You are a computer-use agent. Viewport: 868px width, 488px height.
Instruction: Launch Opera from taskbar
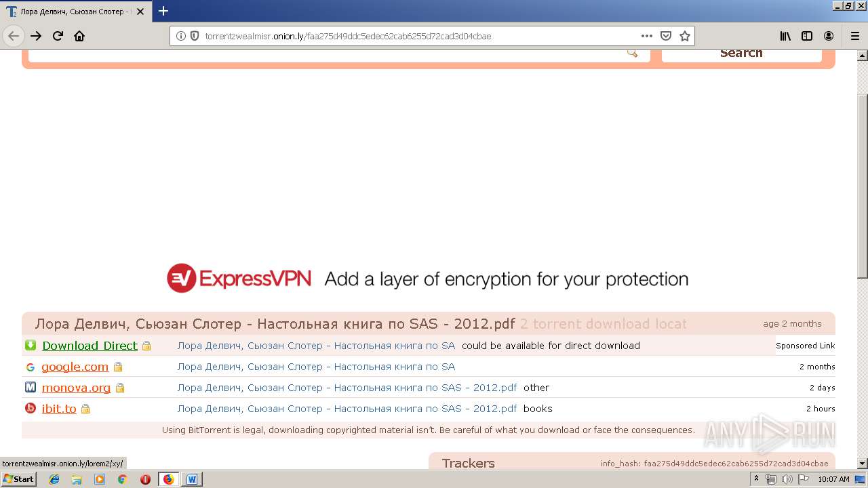145,479
